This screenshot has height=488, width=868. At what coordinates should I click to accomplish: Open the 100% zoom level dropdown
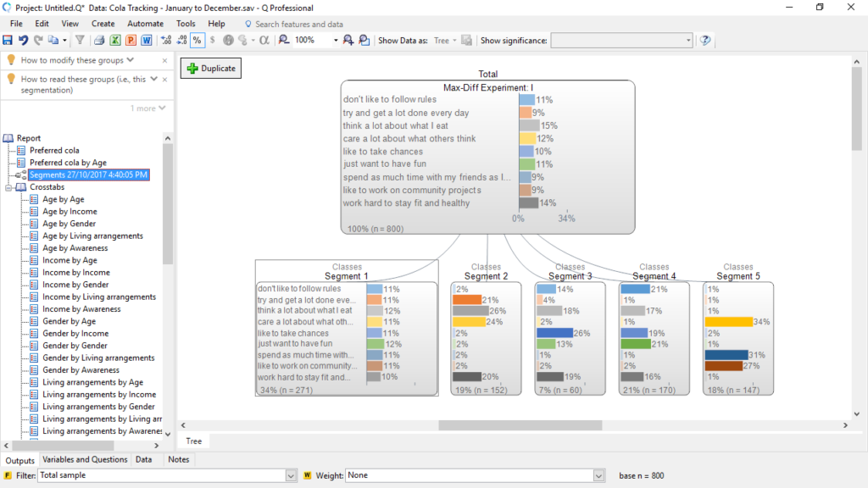tap(336, 41)
